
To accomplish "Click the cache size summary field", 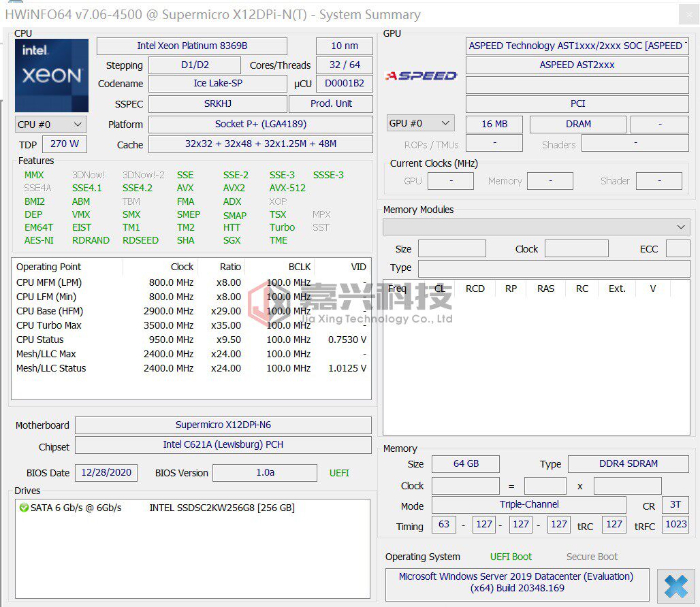I will point(261,144).
